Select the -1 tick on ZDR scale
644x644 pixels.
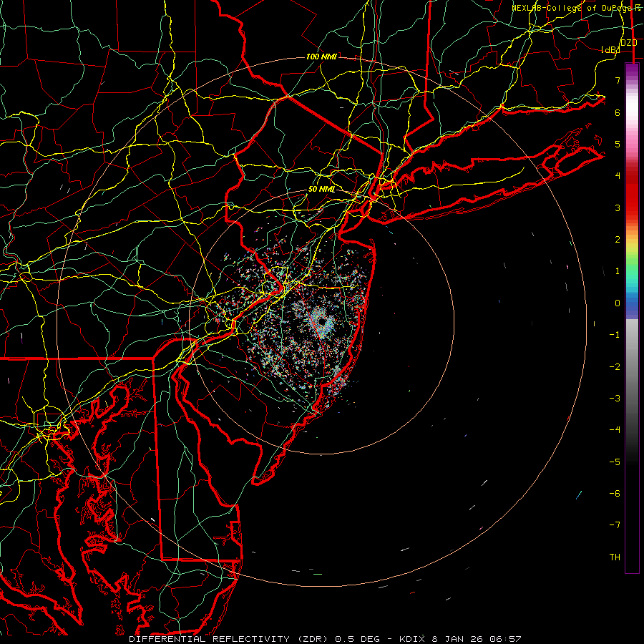[x=615, y=335]
